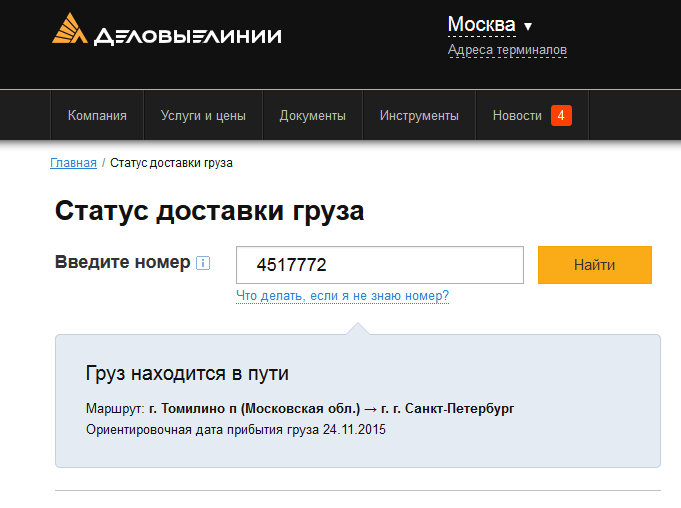The width and height of the screenshot is (681, 508).
Task: Click the Деловые Линии logo
Action: click(x=167, y=30)
